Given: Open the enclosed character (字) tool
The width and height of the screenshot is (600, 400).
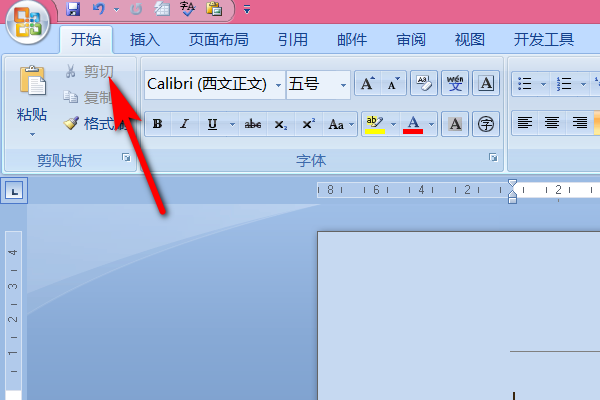Looking at the screenshot, I should (x=486, y=124).
